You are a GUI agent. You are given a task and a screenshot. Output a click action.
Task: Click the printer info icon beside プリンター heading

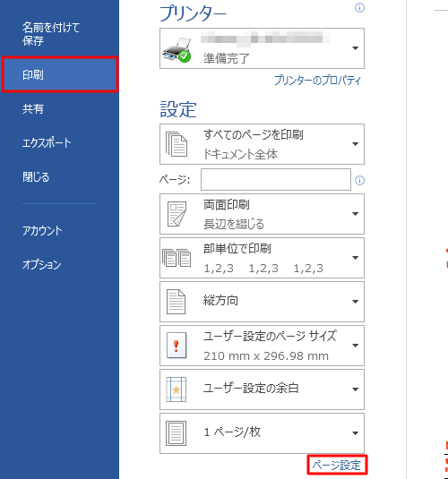(x=359, y=8)
